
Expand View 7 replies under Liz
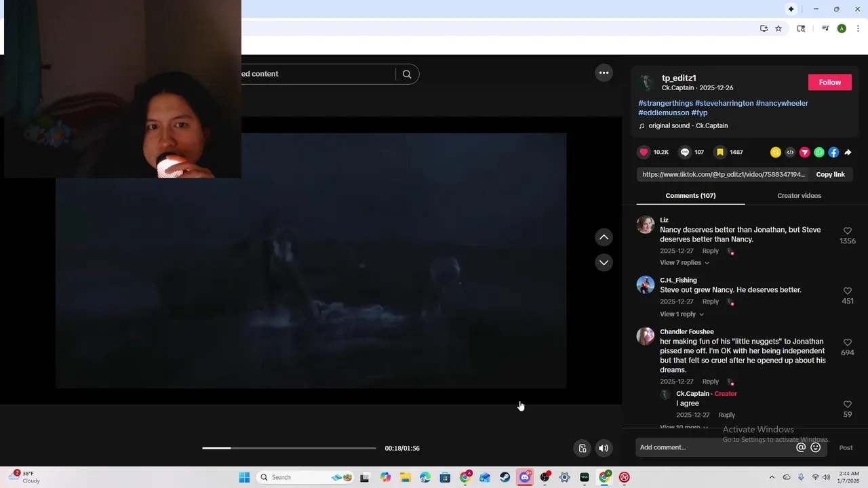pyautogui.click(x=684, y=262)
